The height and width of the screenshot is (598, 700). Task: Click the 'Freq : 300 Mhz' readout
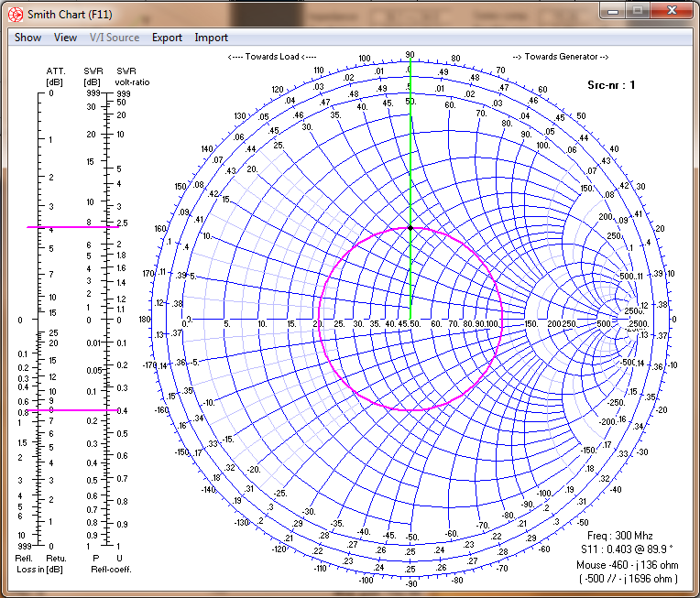point(619,536)
